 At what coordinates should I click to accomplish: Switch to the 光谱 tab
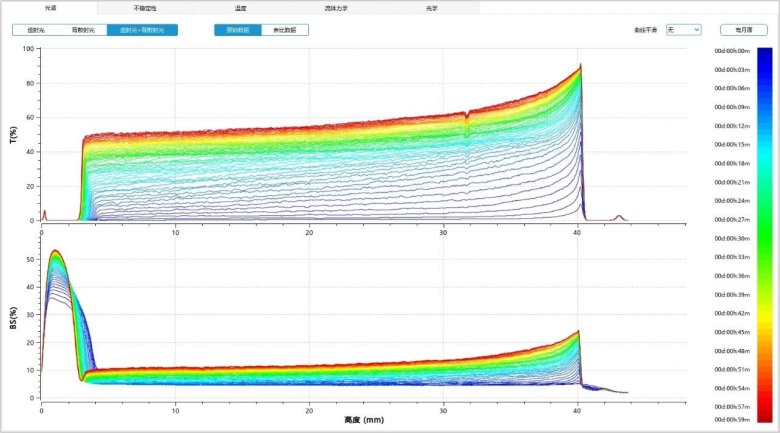pos(49,7)
